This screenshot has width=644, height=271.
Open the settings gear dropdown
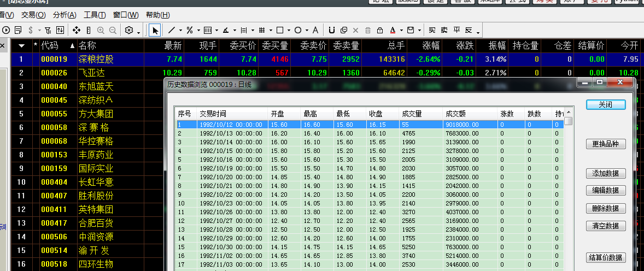pyautogui.click(x=132, y=31)
